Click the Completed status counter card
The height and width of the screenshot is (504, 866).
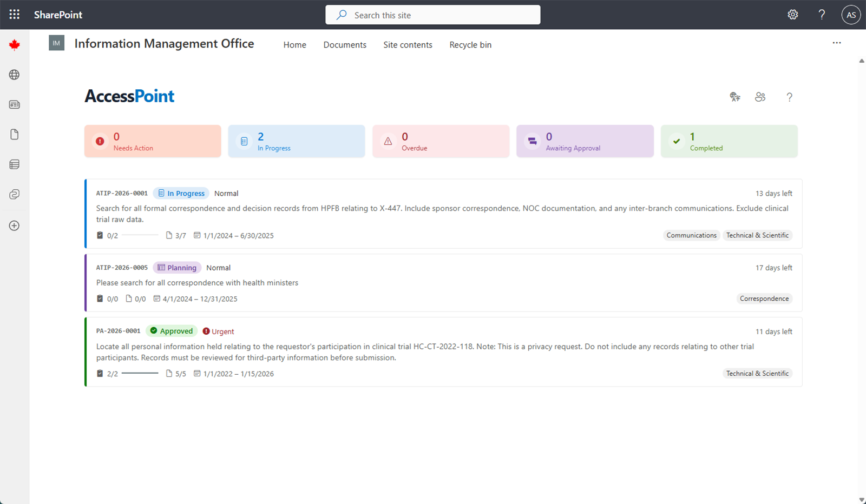729,141
